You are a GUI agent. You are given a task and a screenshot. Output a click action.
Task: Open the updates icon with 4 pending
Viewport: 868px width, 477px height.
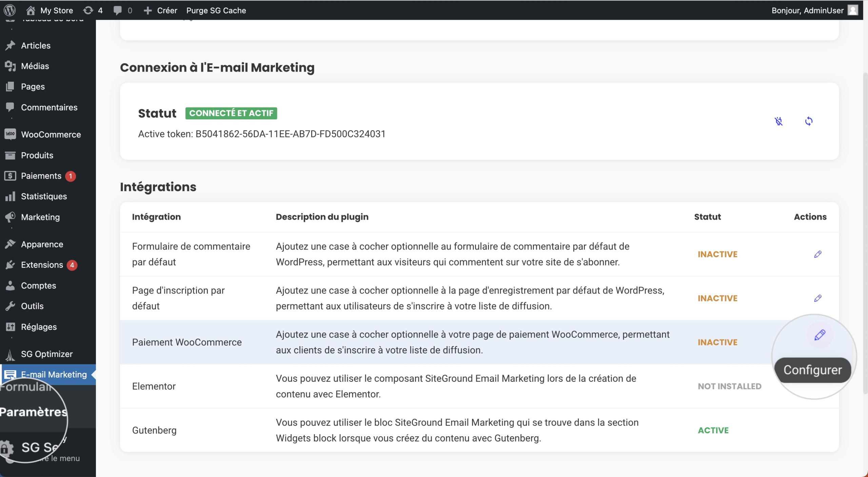[x=93, y=10]
